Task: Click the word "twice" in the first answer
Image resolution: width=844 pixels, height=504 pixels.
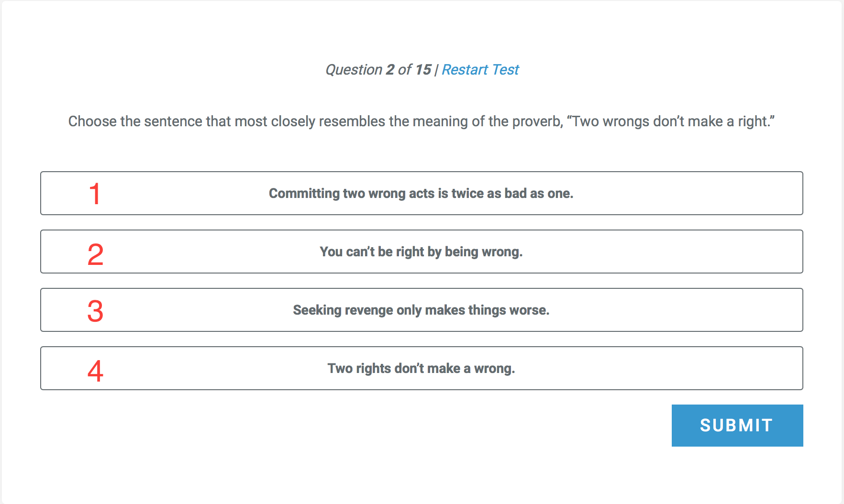Action: pos(467,194)
